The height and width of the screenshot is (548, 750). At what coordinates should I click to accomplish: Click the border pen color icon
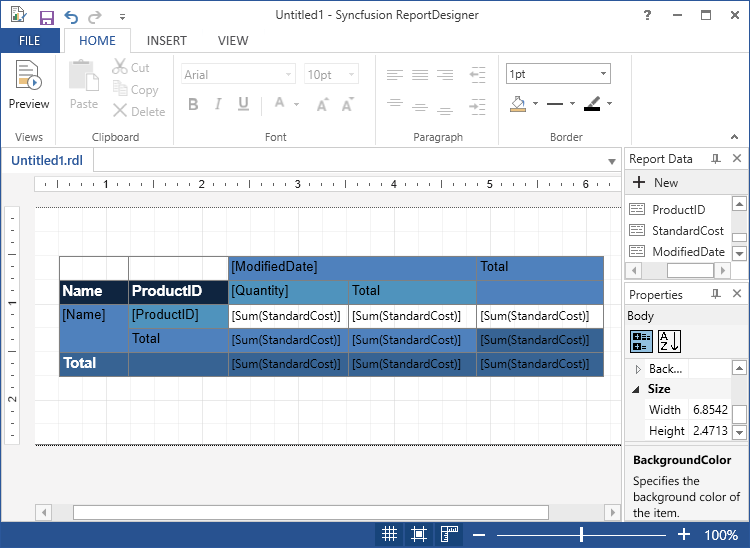click(x=592, y=103)
